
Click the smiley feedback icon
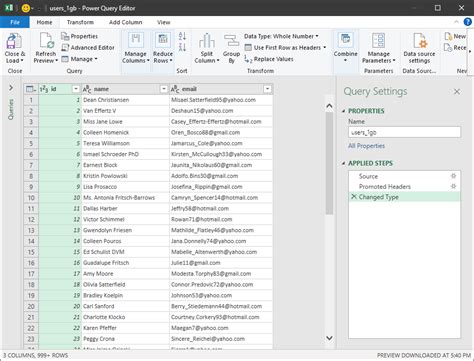pos(25,8)
